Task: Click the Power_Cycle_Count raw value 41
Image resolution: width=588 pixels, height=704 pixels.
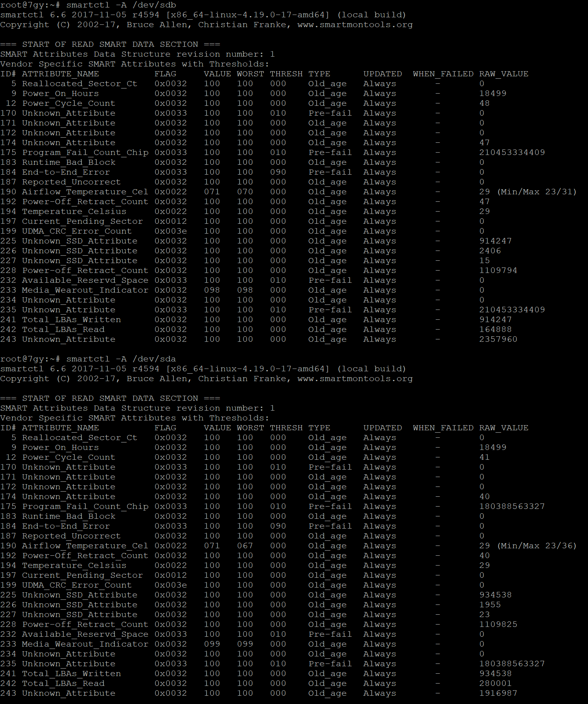Action: 484,457
